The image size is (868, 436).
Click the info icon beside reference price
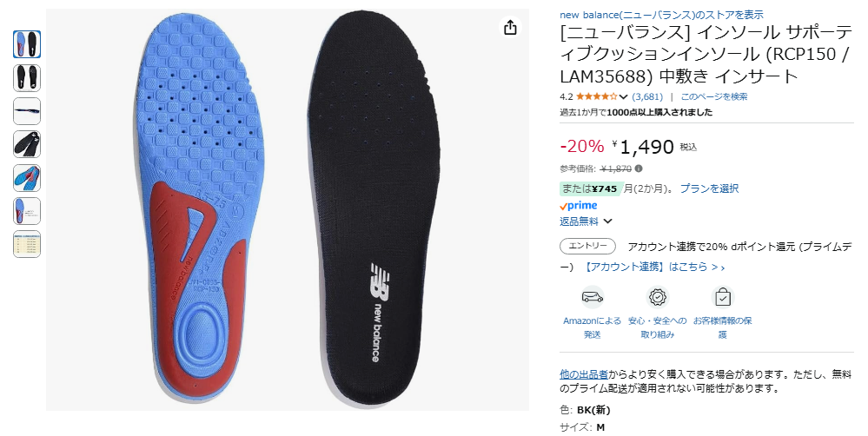tap(639, 168)
